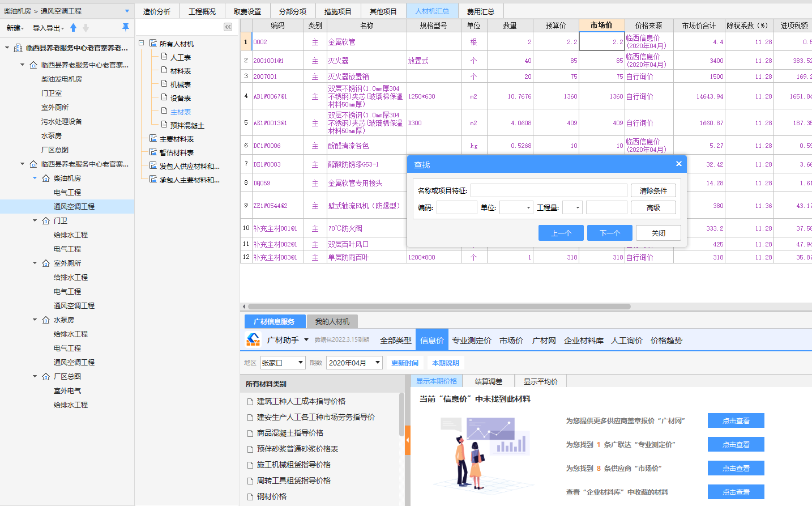Click the 高级 button in the search dialog
This screenshot has width=812, height=506.
tap(653, 207)
